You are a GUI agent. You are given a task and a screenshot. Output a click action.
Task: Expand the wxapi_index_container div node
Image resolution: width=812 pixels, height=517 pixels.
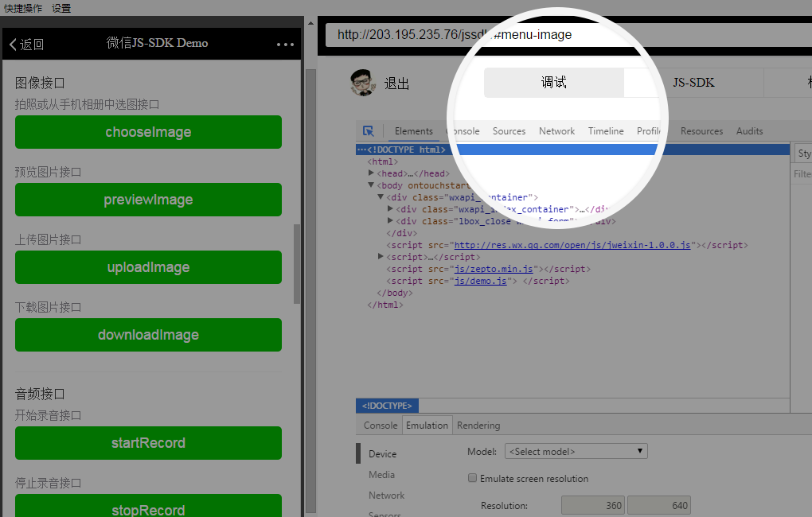click(390, 208)
